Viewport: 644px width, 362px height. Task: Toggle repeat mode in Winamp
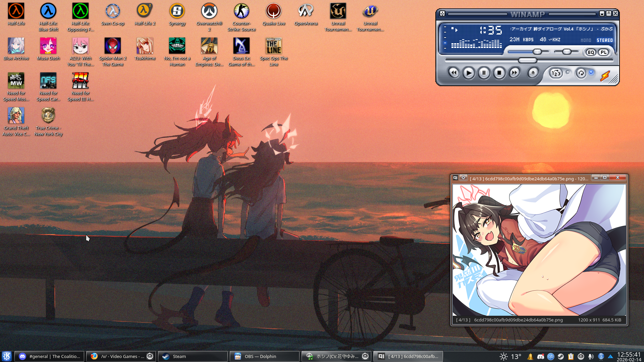[x=581, y=73]
